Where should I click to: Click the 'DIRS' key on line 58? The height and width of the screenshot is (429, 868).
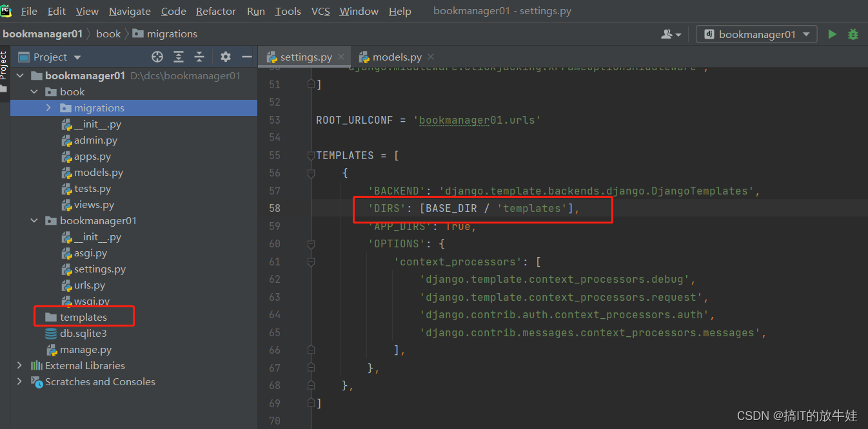point(388,208)
